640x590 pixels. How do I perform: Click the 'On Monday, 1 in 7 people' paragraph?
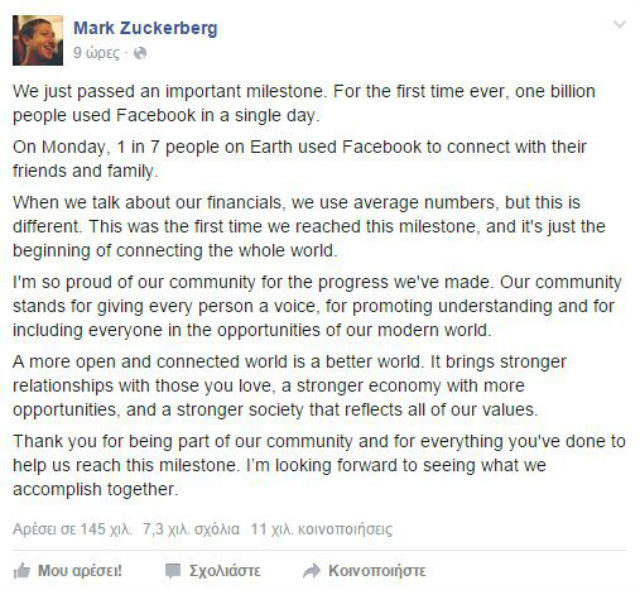(x=300, y=159)
